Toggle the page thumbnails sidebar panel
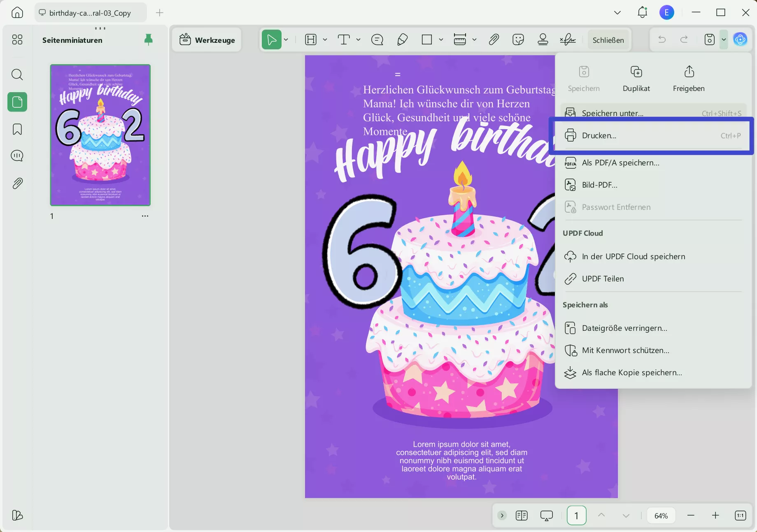The height and width of the screenshot is (532, 757). click(17, 102)
